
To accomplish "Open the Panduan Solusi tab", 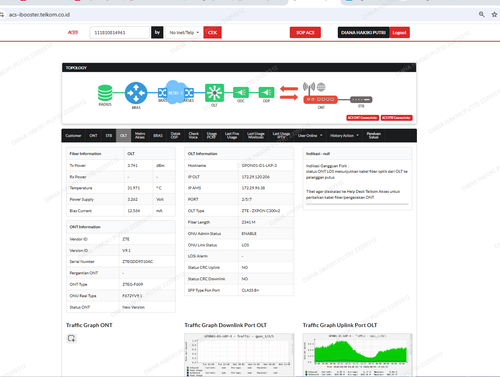I will (374, 136).
